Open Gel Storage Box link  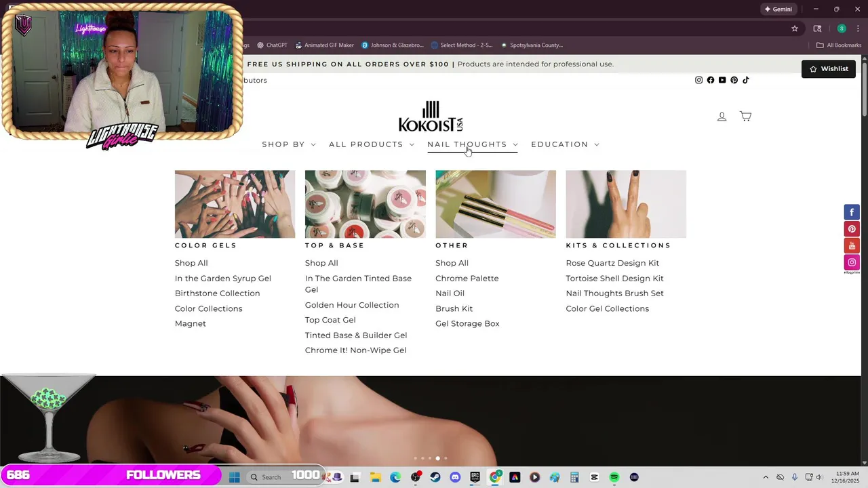coord(468,324)
